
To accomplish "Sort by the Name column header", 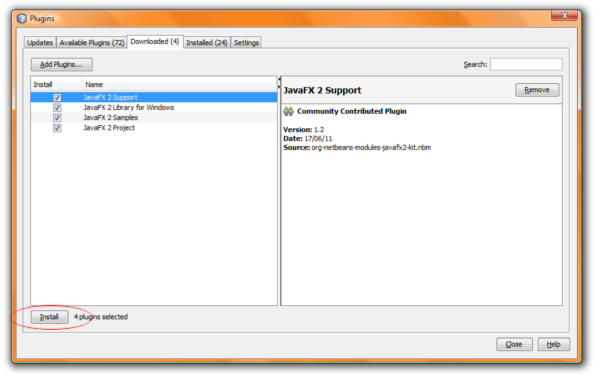I will (180, 85).
